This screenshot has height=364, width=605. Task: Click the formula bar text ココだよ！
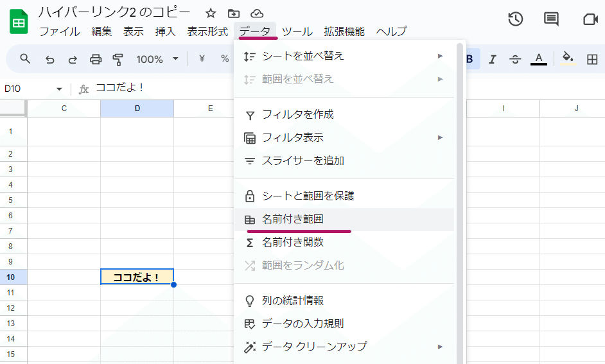(120, 88)
